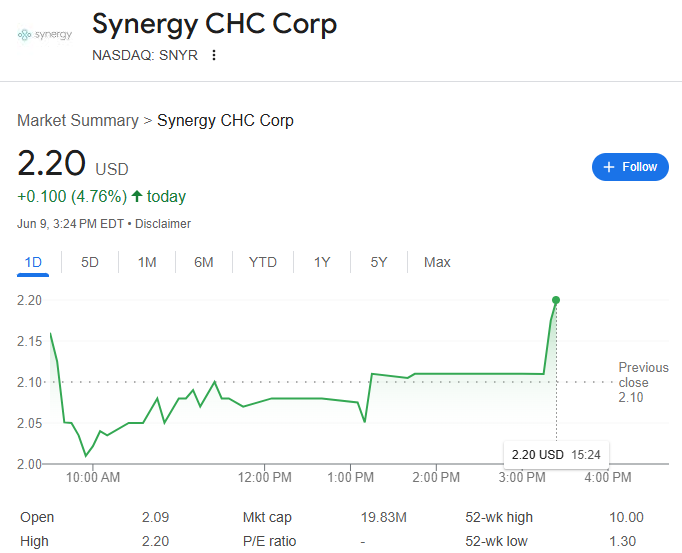Click the Previous close 2.10 label
The image size is (682, 553).
pos(643,382)
